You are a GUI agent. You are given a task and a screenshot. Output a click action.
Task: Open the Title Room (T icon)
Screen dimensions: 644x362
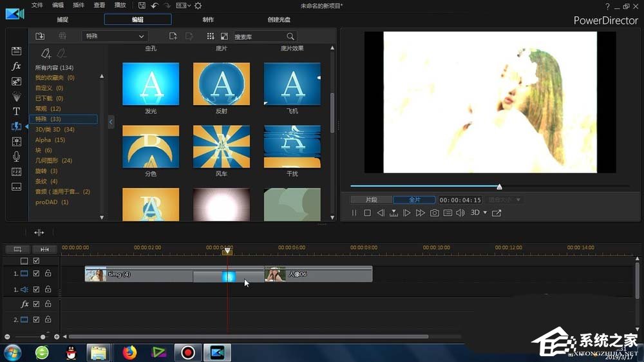[x=17, y=111]
